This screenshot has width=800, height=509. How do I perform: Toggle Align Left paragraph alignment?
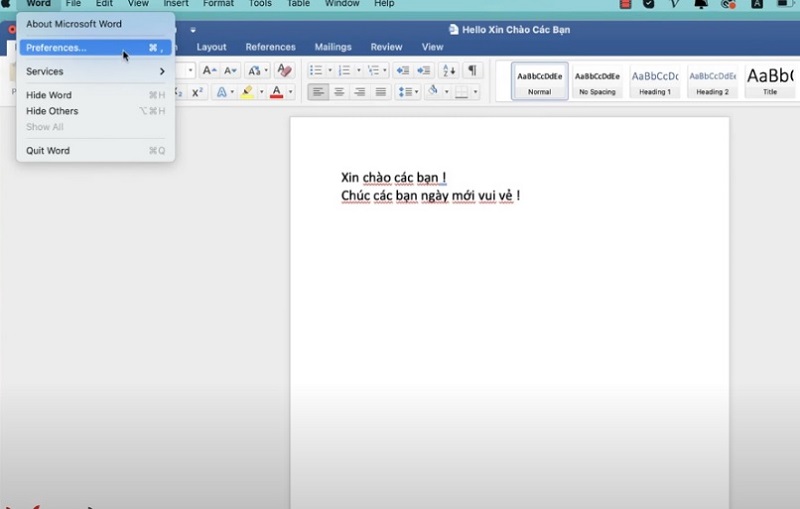tap(317, 92)
